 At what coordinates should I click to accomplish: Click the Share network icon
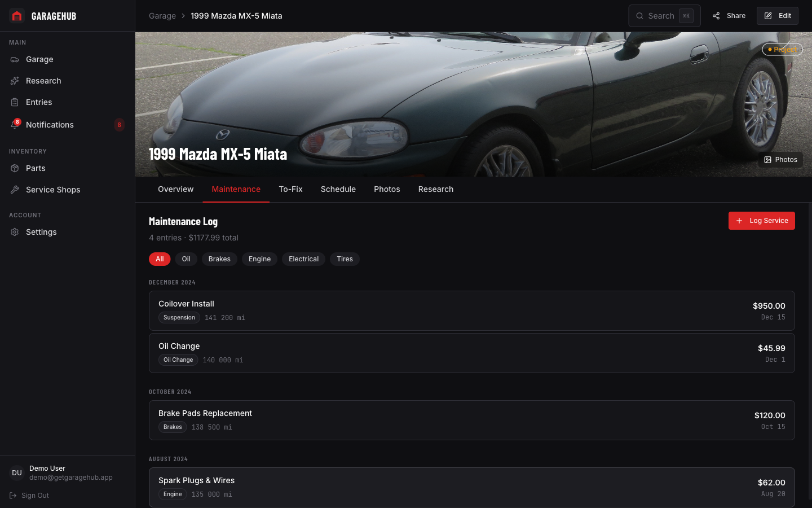(x=716, y=16)
